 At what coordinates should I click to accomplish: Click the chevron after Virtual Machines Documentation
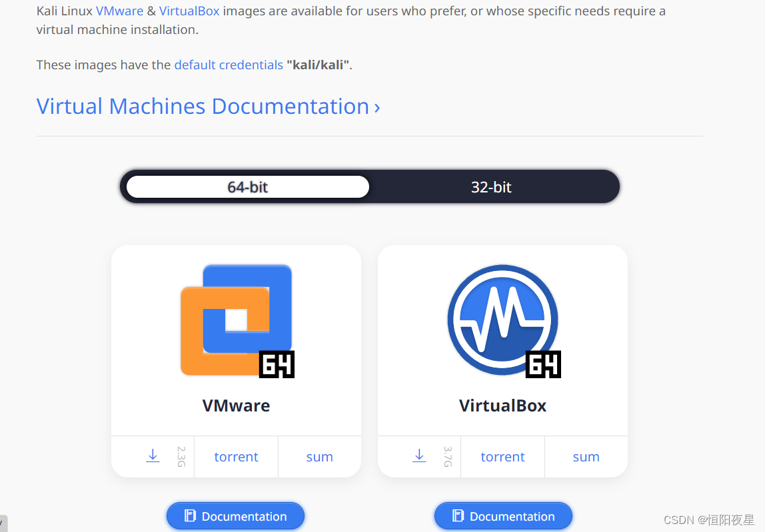point(377,108)
